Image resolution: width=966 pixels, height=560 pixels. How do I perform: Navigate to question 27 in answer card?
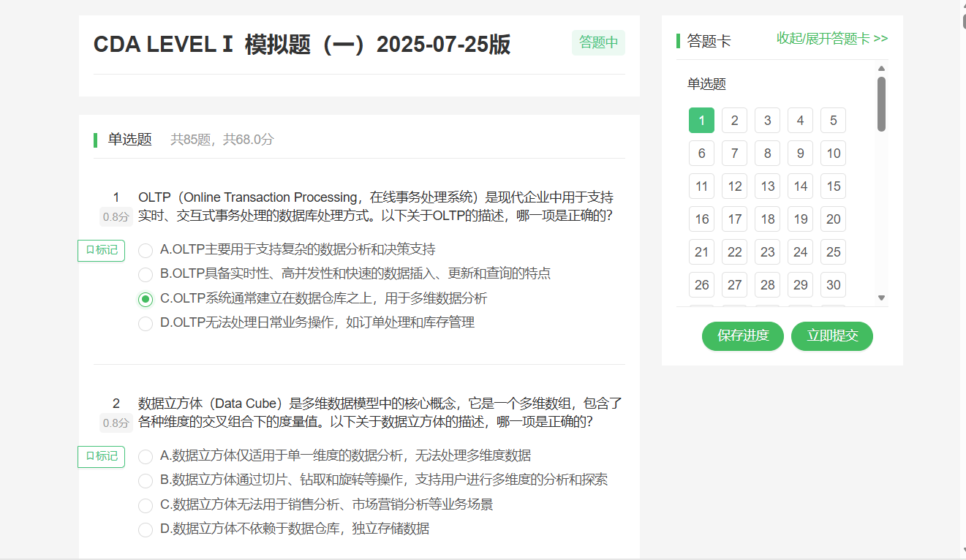pyautogui.click(x=734, y=285)
